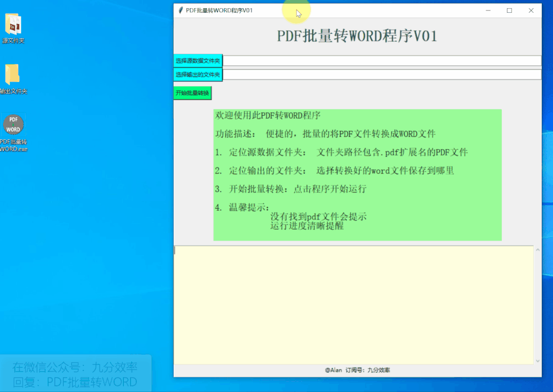Click the heading PDF批量转WORD程序V01

[x=357, y=36]
